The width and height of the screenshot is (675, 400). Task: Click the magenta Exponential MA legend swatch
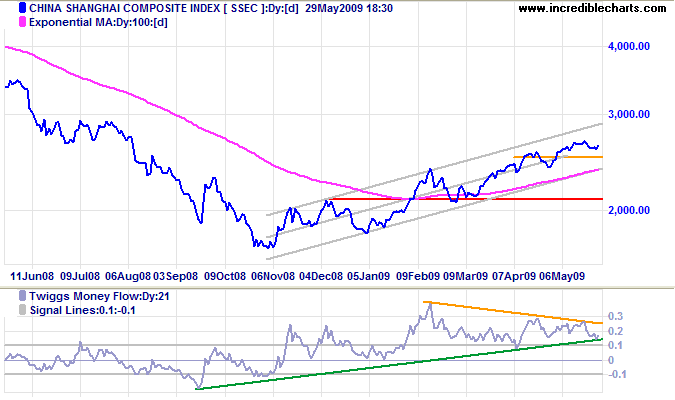(22, 22)
